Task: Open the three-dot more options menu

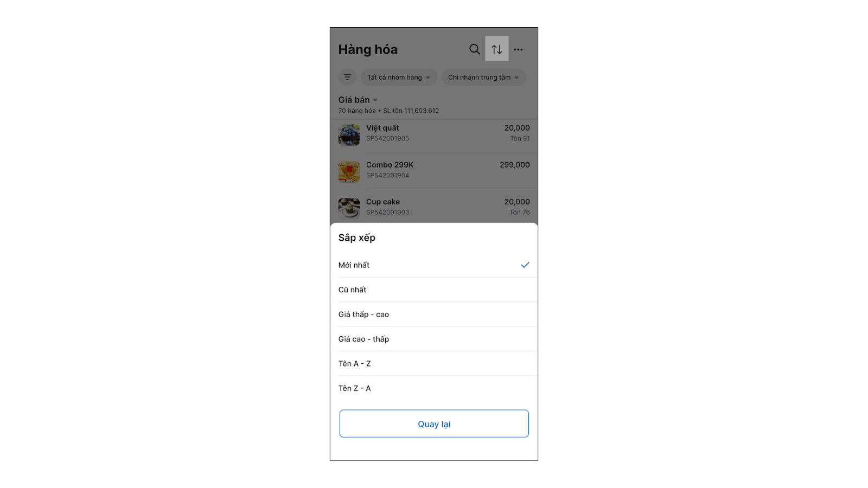Action: coord(518,49)
